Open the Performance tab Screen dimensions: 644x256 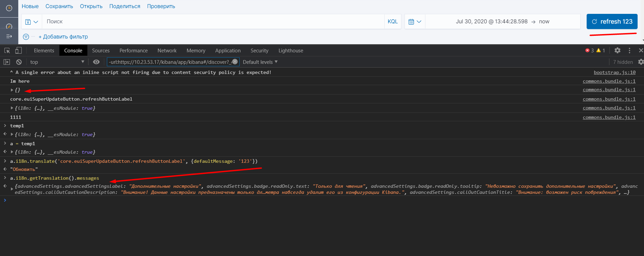[134, 51]
